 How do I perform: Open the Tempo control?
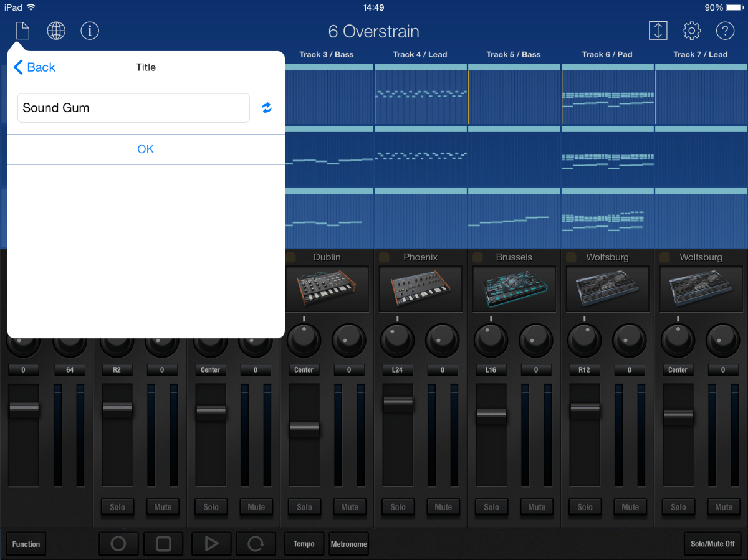[304, 543]
